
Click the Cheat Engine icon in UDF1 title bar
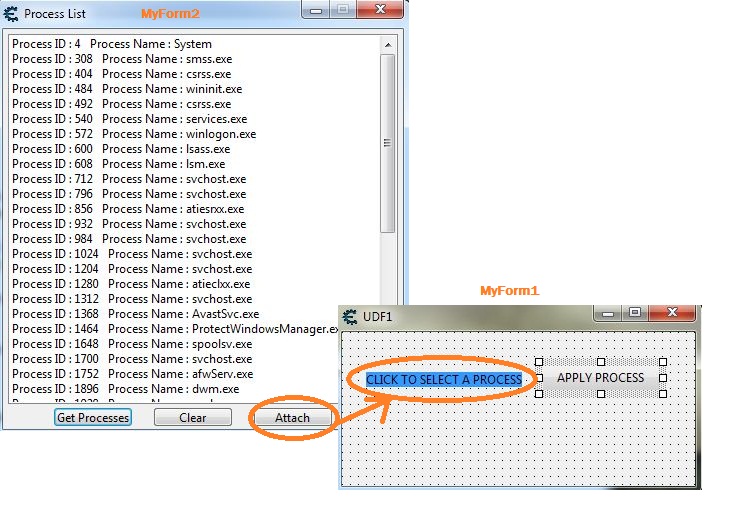pyautogui.click(x=350, y=315)
